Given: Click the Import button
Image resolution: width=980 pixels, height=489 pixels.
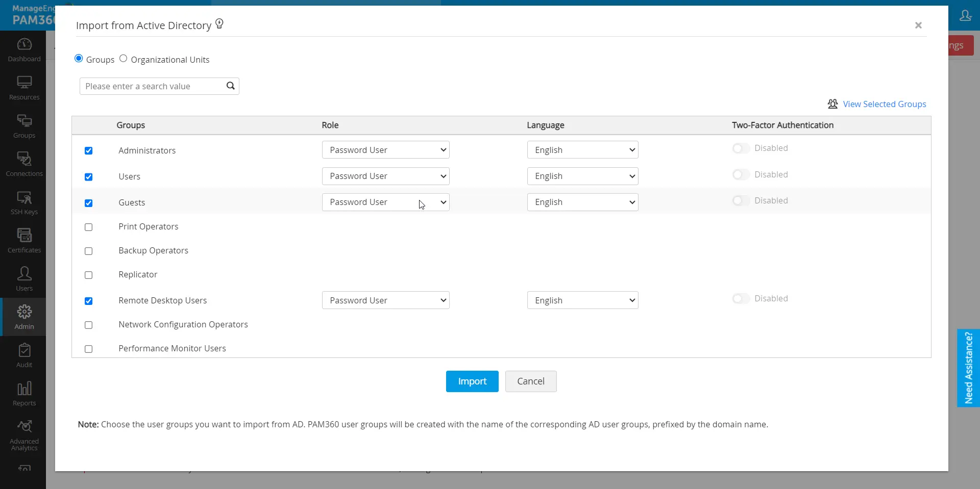Looking at the screenshot, I should tap(472, 381).
